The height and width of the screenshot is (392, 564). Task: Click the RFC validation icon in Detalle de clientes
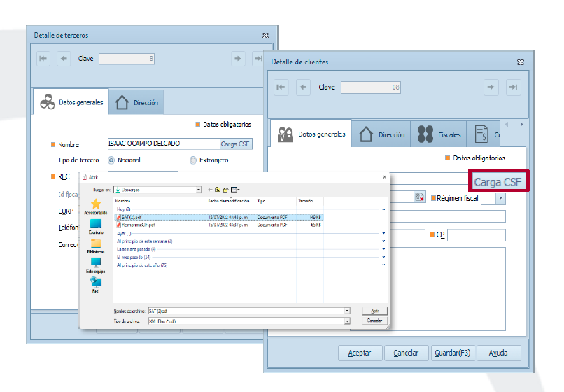[x=420, y=197]
